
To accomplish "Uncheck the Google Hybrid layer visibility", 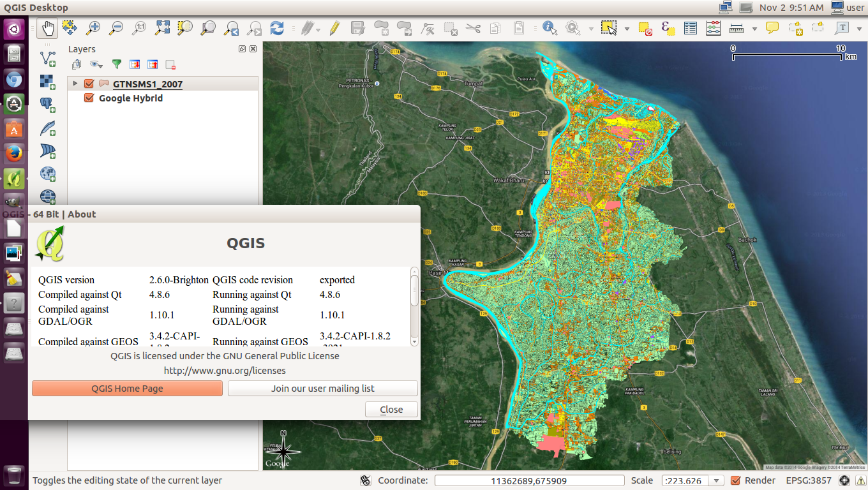I will (x=89, y=98).
